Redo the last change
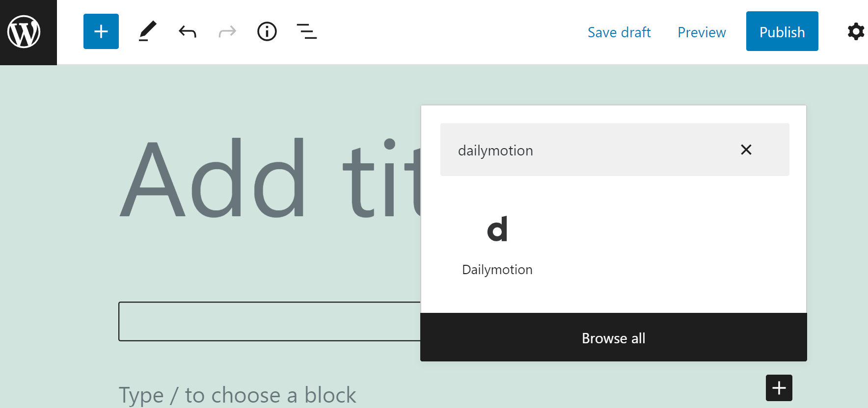The width and height of the screenshot is (868, 408). coord(227,31)
